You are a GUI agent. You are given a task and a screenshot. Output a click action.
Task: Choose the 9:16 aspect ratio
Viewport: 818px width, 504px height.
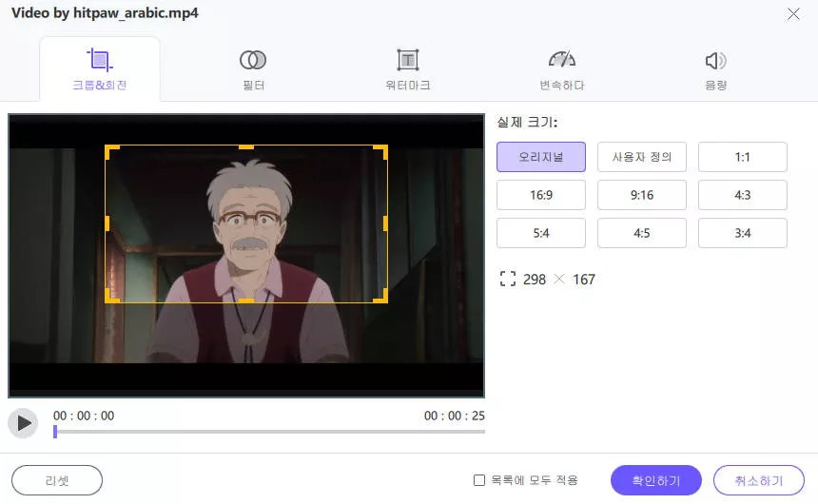point(642,195)
